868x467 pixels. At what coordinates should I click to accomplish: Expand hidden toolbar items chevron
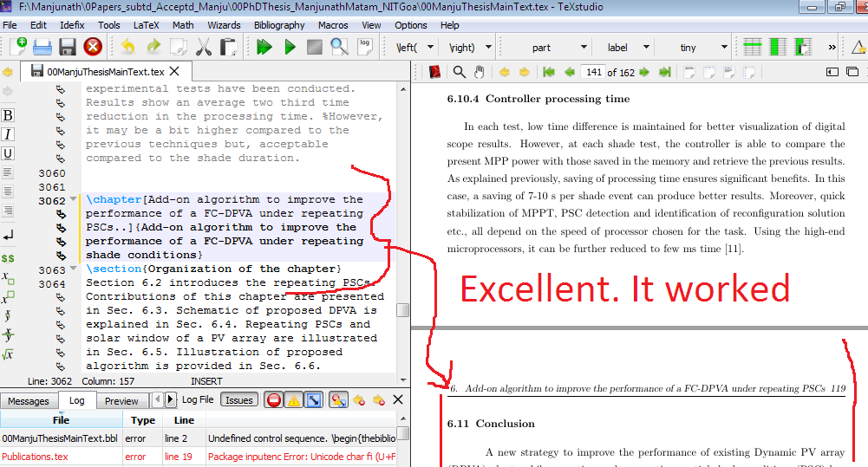point(832,48)
